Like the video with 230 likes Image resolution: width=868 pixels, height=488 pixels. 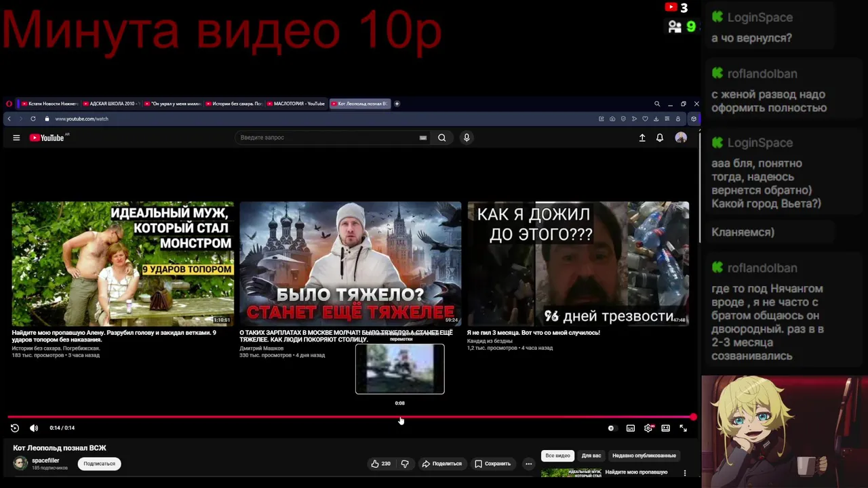(380, 464)
